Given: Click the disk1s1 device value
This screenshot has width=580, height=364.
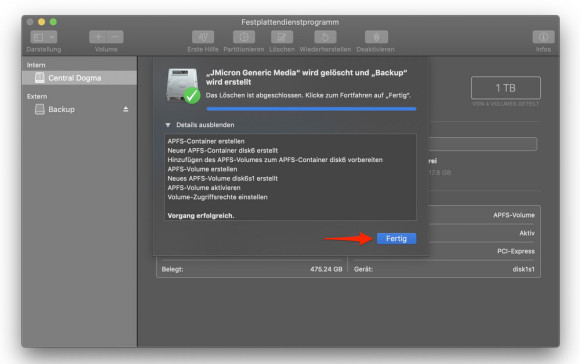Looking at the screenshot, I should pos(523,269).
